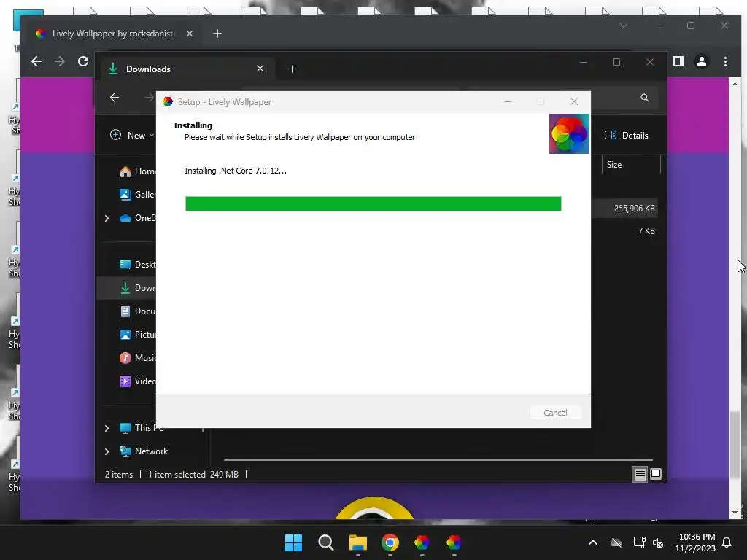Go forward in Chrome browser
Viewport: 747px width, 560px height.
[60, 61]
